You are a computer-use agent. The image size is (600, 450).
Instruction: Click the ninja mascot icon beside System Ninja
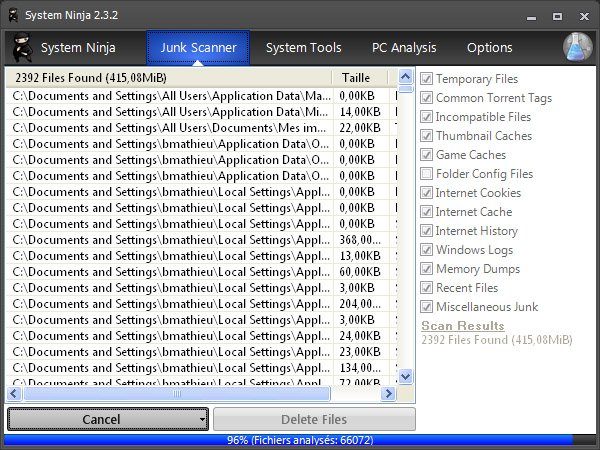pyautogui.click(x=22, y=47)
